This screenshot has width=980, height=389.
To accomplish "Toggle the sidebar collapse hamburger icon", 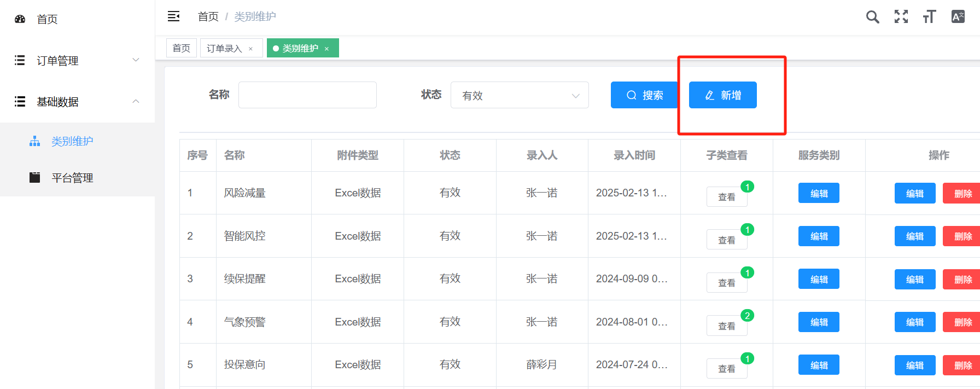I will click(173, 16).
